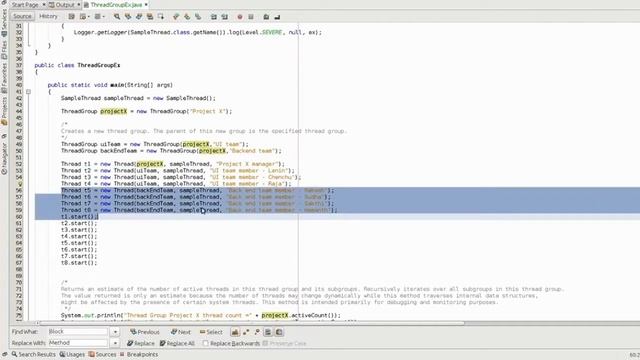Viewport: 640px width, 360px height.
Task: Open the third toolbar dropdown button
Action: click(x=99, y=17)
